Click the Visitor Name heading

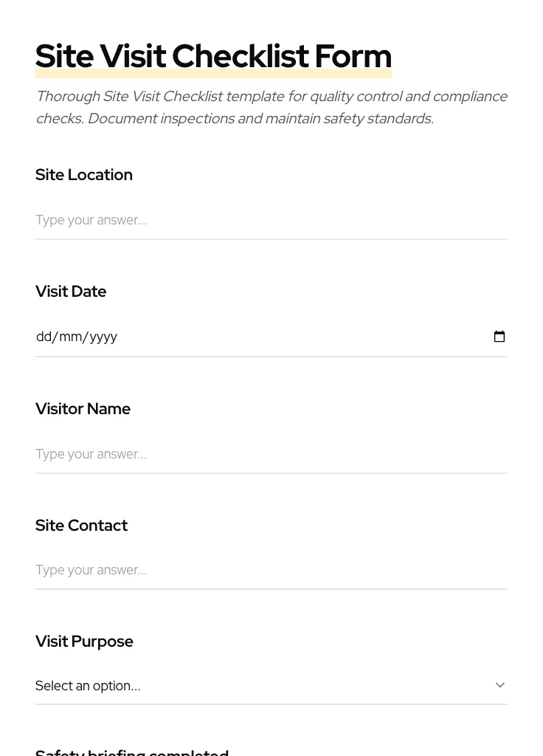[83, 408]
